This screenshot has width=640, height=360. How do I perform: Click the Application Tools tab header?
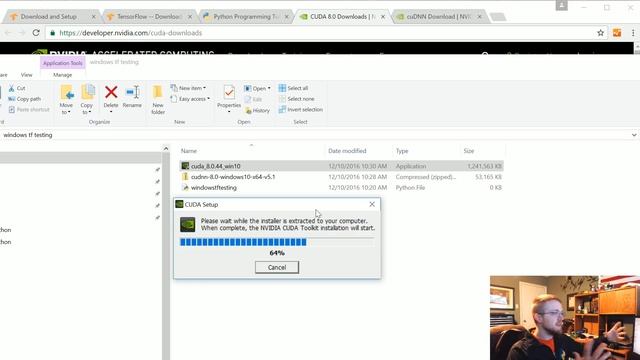coord(62,63)
